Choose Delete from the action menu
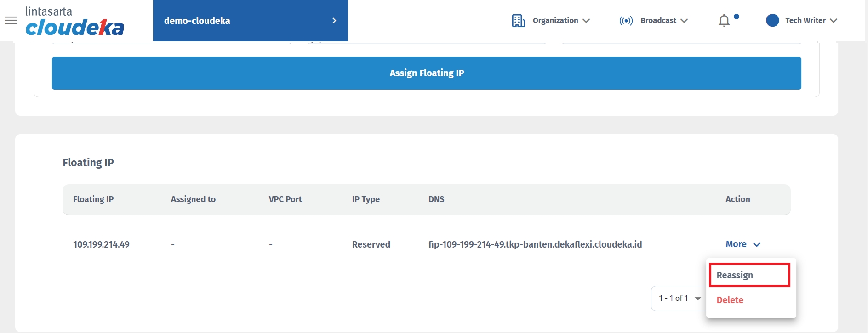This screenshot has height=333, width=868. [730, 300]
